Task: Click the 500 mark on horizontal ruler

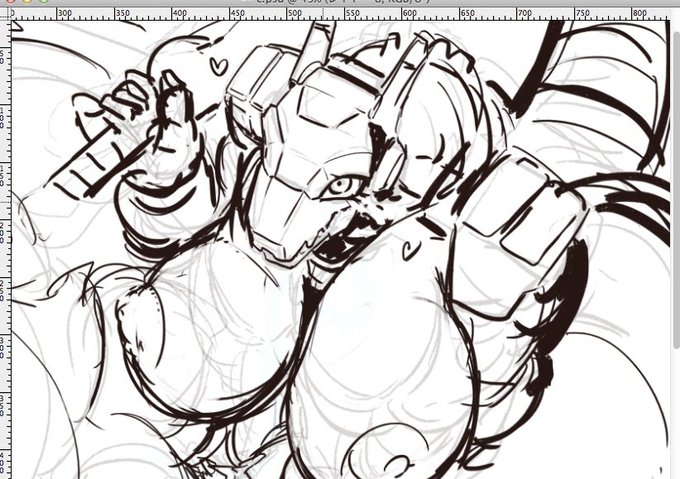Action: click(295, 13)
